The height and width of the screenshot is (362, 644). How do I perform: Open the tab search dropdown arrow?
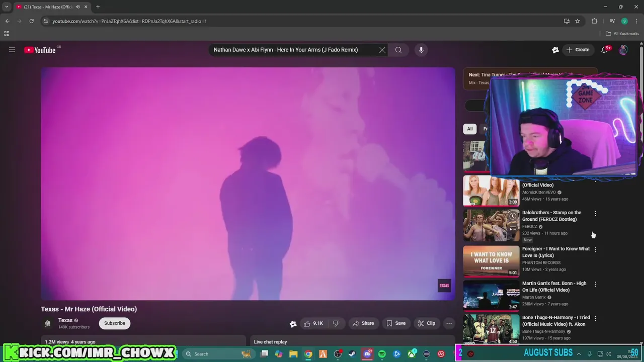pyautogui.click(x=7, y=7)
